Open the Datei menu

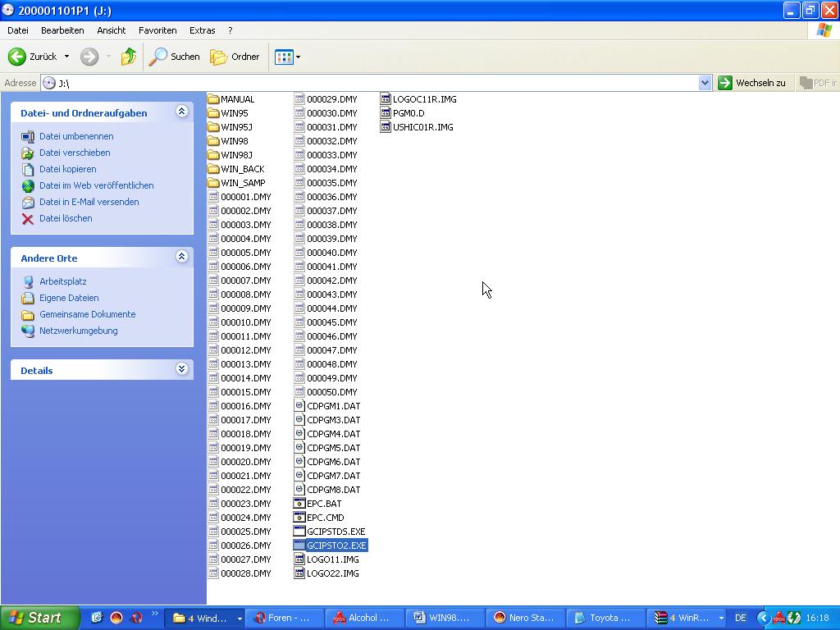[18, 30]
